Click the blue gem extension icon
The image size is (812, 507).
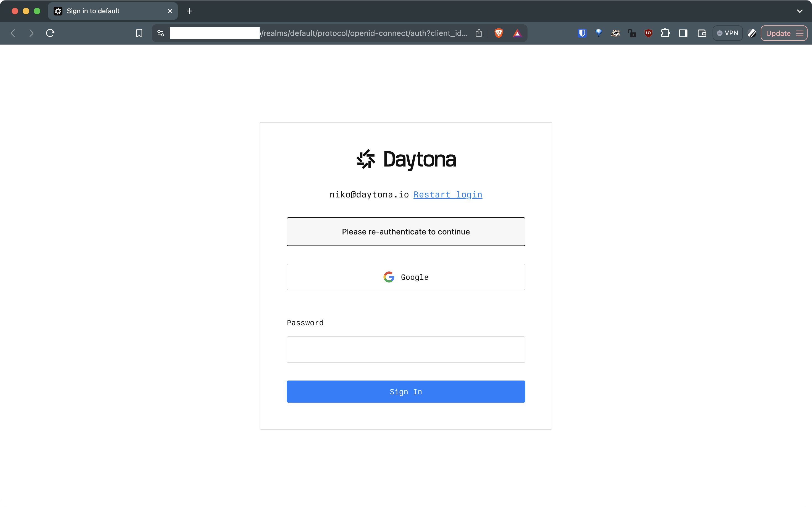pyautogui.click(x=599, y=33)
